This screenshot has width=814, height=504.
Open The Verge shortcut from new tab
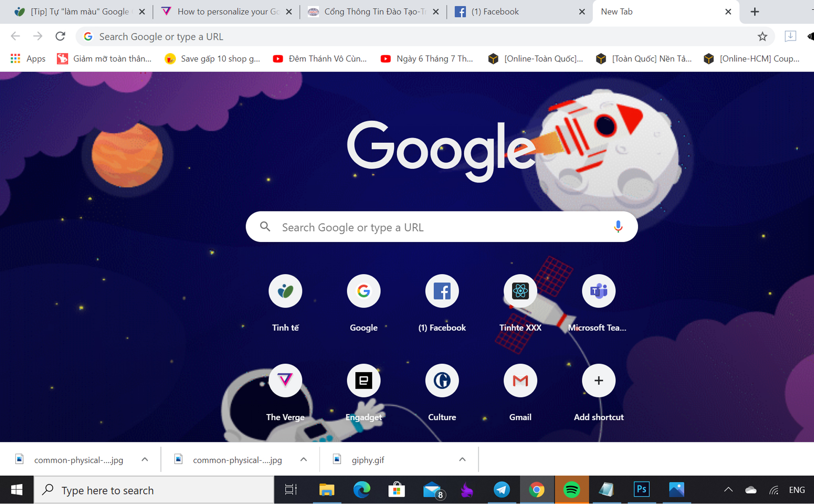285,381
